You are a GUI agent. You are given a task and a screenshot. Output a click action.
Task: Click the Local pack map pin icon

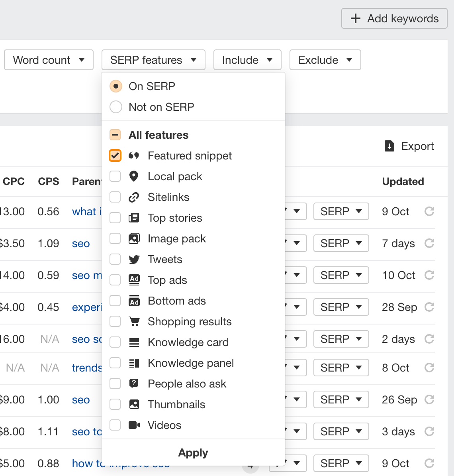tap(134, 176)
